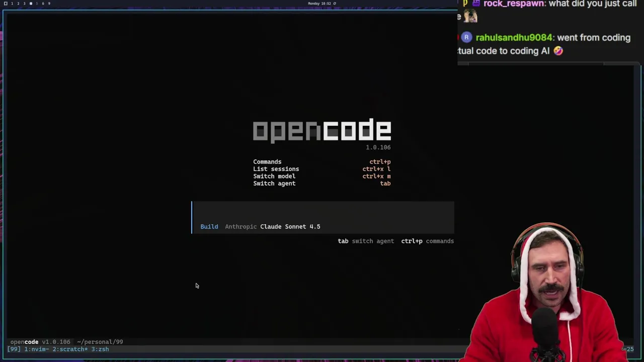Screen dimensions: 644x362
Task: Click the Anthropic provider label
Action: pos(240,227)
